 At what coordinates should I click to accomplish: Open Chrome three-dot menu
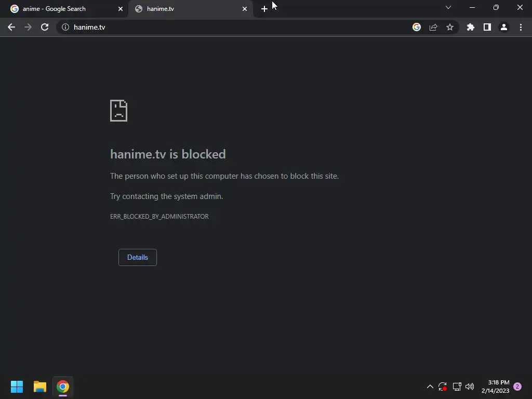tap(521, 27)
